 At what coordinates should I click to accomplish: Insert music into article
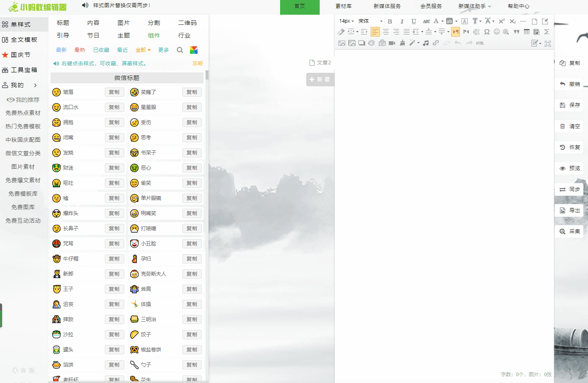point(426,43)
